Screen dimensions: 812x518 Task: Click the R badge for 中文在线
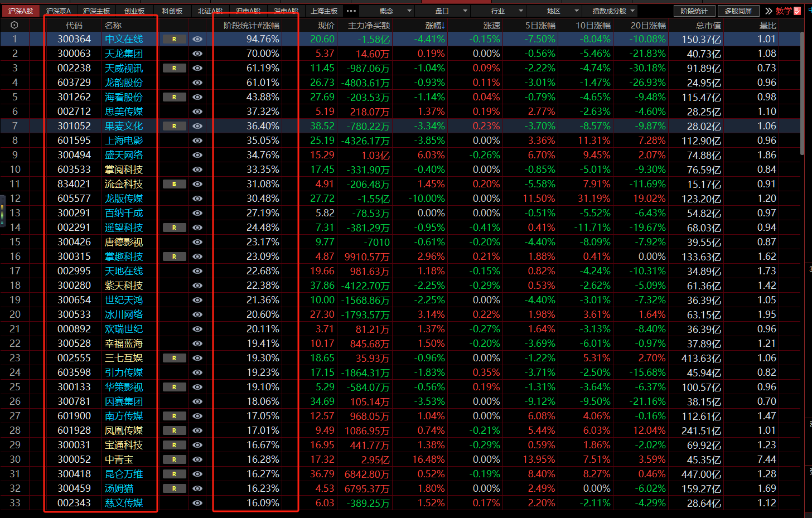point(175,39)
